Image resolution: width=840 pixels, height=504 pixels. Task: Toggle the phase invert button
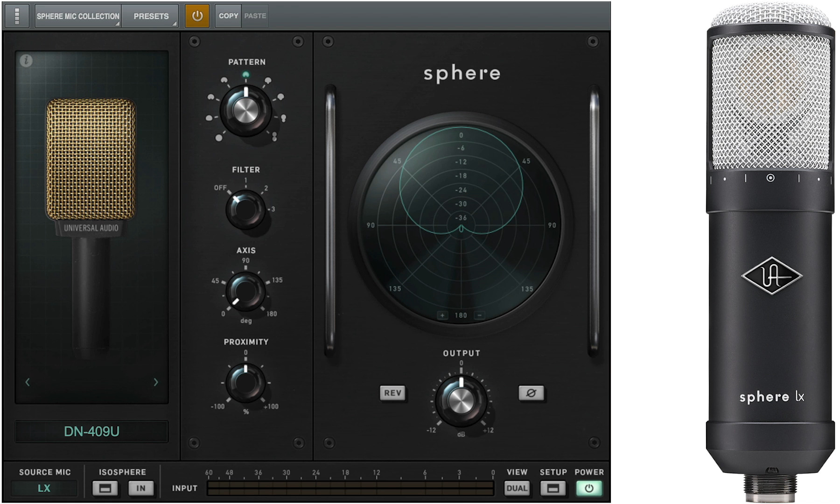[531, 393]
